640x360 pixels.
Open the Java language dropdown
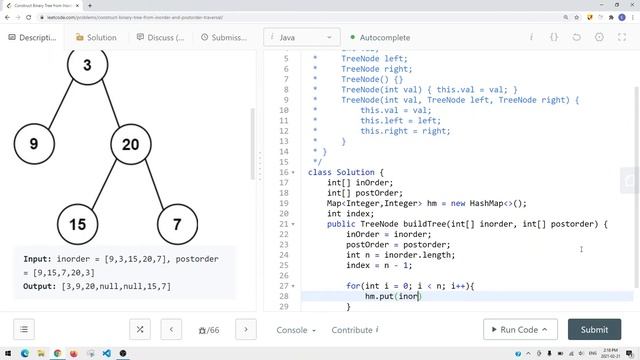coord(302,37)
